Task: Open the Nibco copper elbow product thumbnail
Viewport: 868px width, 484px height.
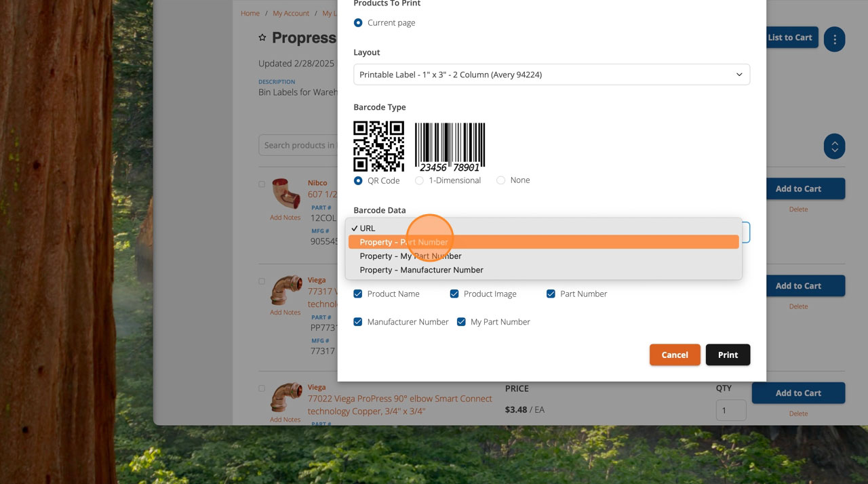Action: coord(285,195)
